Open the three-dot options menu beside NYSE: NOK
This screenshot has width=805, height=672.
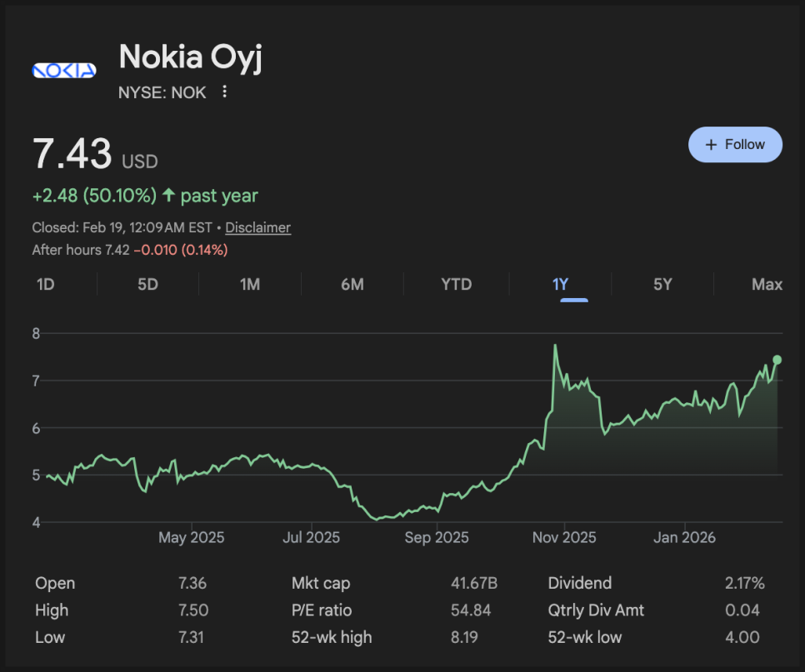pos(224,92)
